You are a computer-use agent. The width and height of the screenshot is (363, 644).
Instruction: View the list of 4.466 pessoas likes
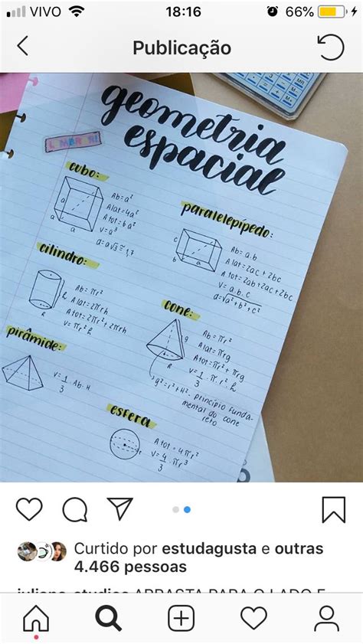(x=130, y=567)
